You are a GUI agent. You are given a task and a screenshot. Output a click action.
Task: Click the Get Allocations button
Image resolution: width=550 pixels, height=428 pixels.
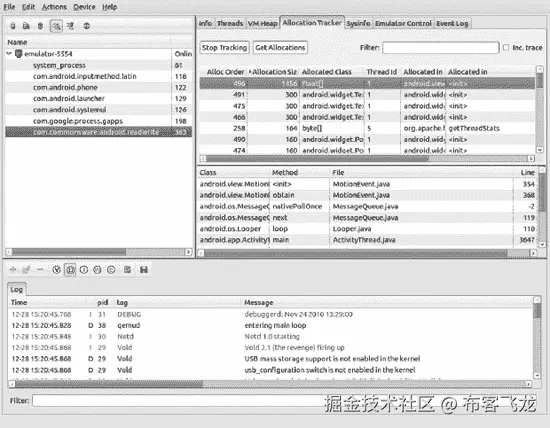click(280, 47)
